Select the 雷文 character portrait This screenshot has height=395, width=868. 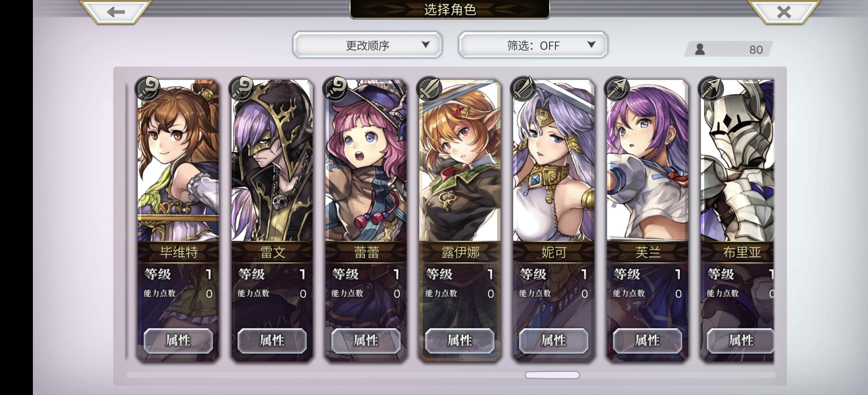coord(272,161)
